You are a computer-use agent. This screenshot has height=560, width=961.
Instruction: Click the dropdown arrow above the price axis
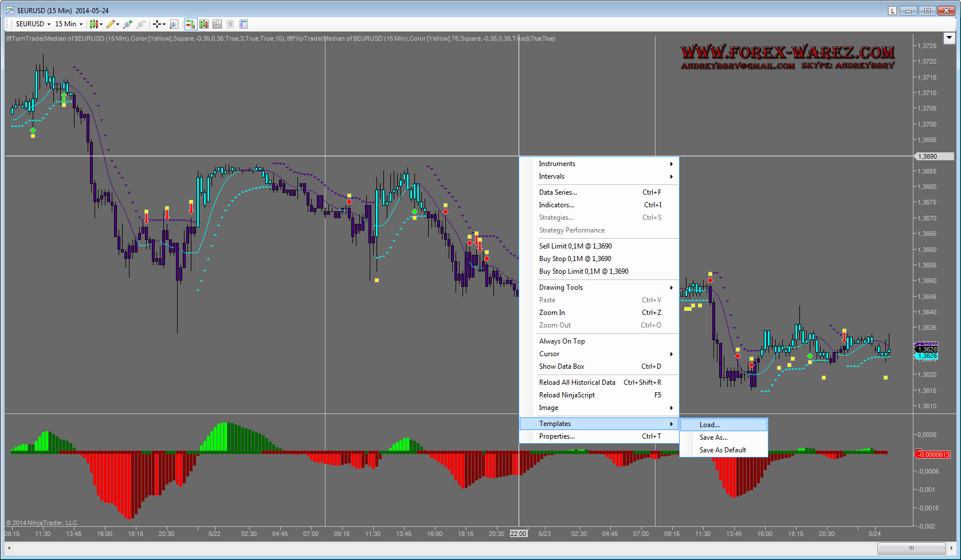coord(949,38)
